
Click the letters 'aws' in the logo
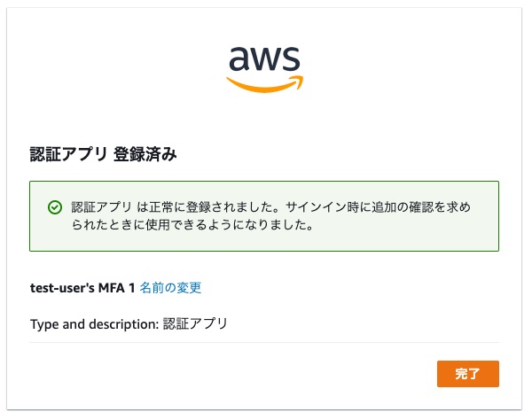(x=264, y=58)
